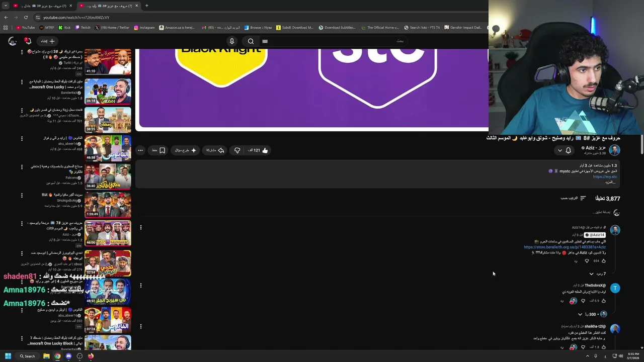Viewport: 644px width, 362px height.
Task: Open the Kick bookmark
Action: [x=64, y=28]
